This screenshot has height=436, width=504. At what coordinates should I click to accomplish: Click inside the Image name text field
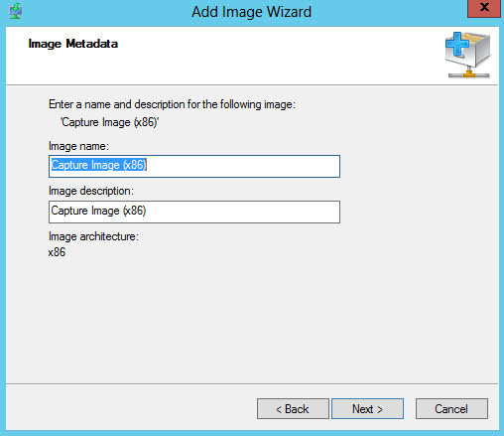pyautogui.click(x=194, y=166)
